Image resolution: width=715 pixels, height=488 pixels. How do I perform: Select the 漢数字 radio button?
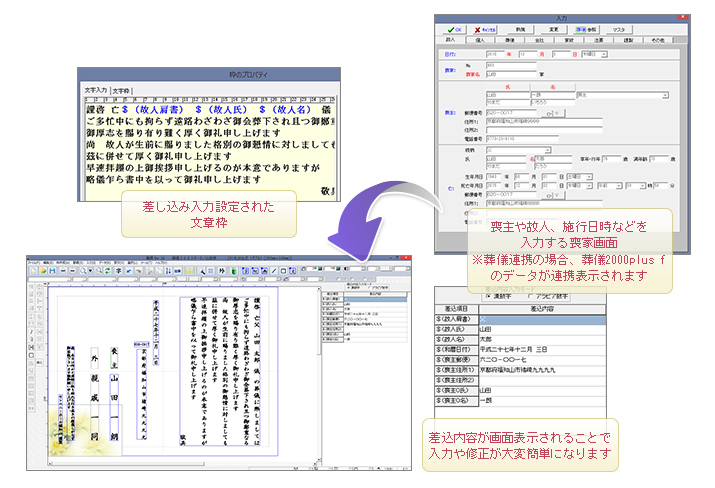tap(487, 296)
